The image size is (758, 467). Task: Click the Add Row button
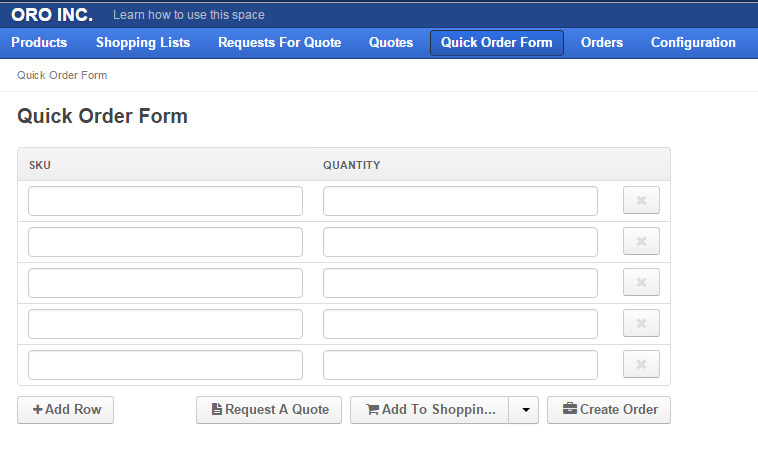pos(66,410)
